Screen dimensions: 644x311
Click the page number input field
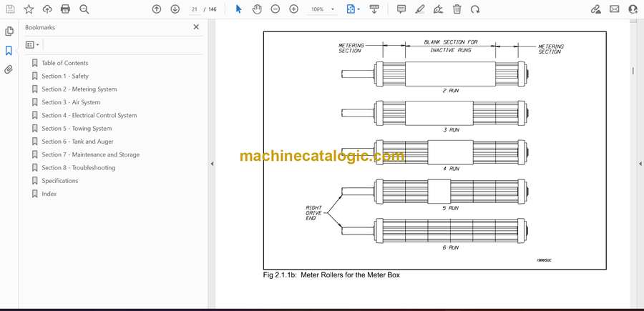pyautogui.click(x=195, y=9)
